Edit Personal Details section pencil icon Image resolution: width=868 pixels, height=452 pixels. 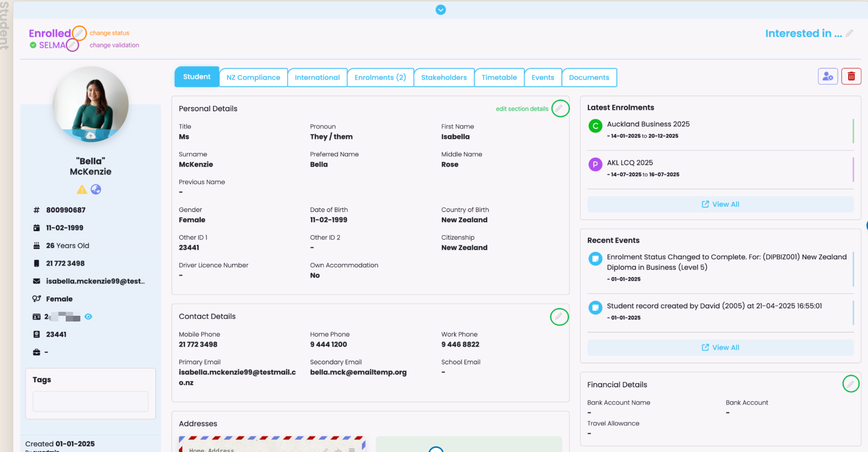pyautogui.click(x=560, y=109)
